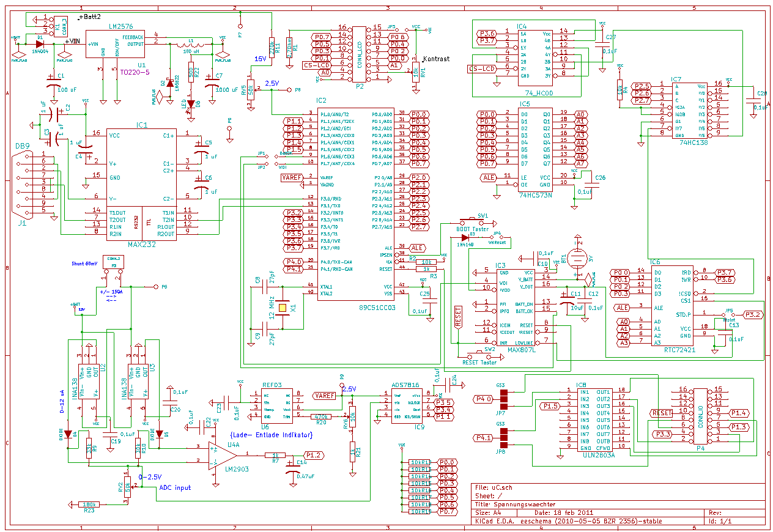Click the 100 uH inductor value
This screenshot has height=532, width=773.
[x=191, y=53]
